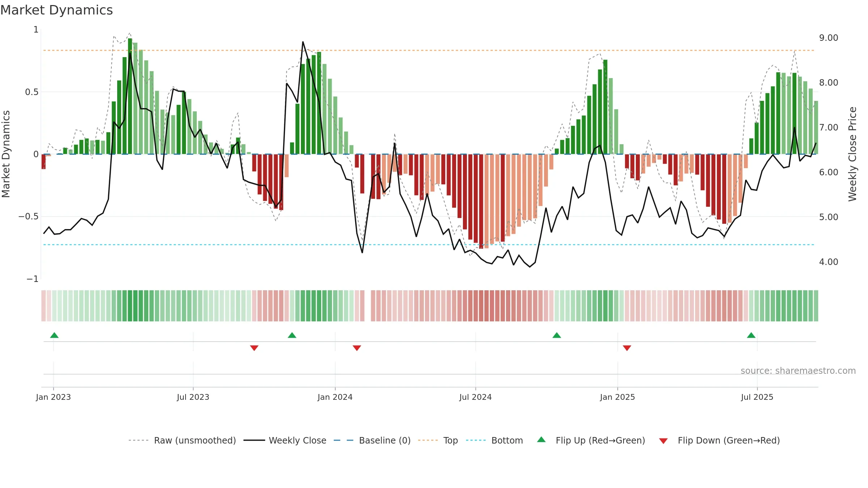Click green flip-up marker after Jul 2024

[557, 335]
